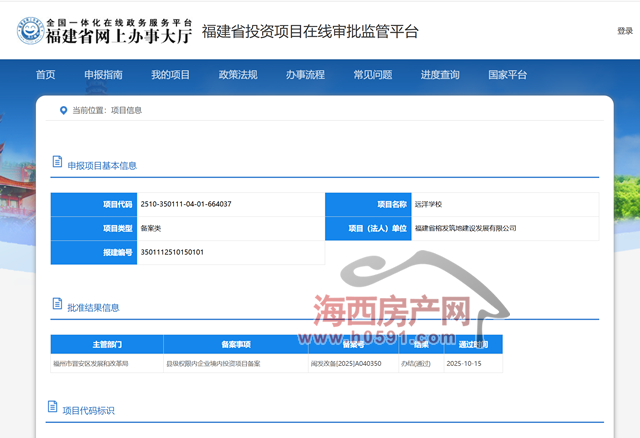Open the 国家平台 navigation link
Image resolution: width=640 pixels, height=438 pixels.
pos(507,75)
